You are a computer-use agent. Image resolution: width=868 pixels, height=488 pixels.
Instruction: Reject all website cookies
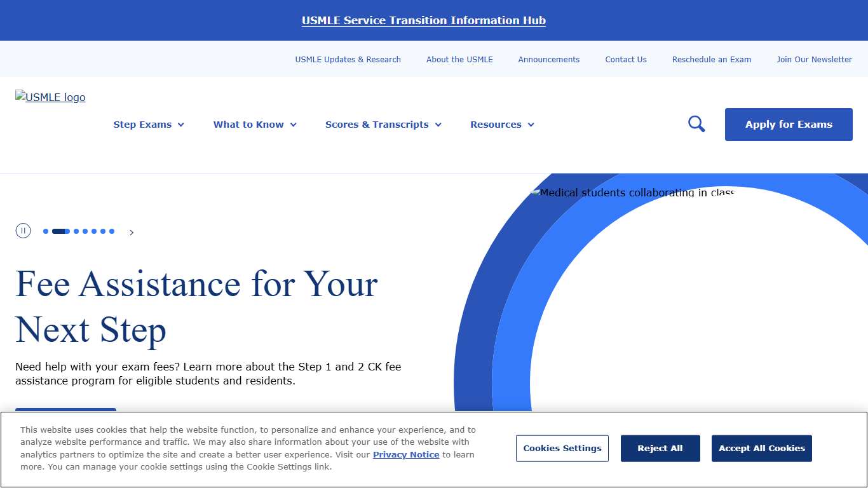coord(660,448)
